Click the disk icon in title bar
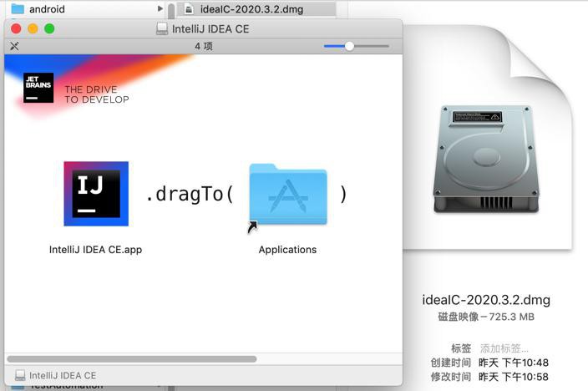588x391 pixels. (x=162, y=29)
